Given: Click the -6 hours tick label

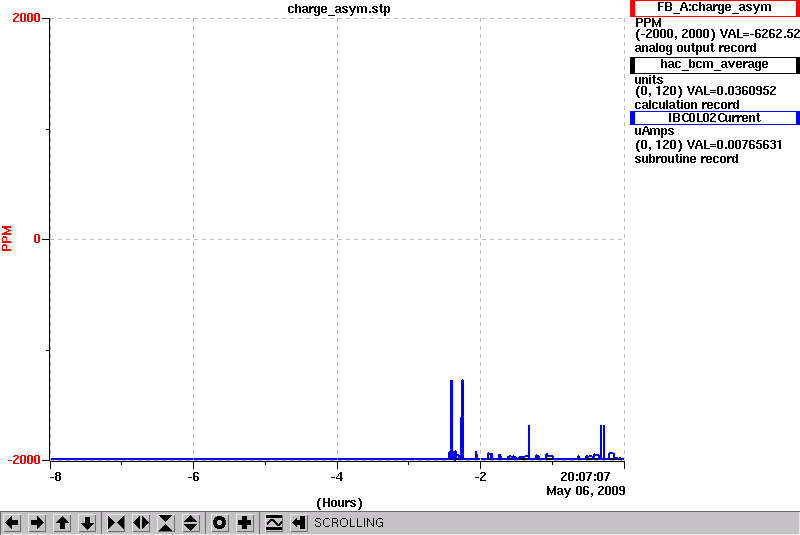Looking at the screenshot, I should [193, 477].
